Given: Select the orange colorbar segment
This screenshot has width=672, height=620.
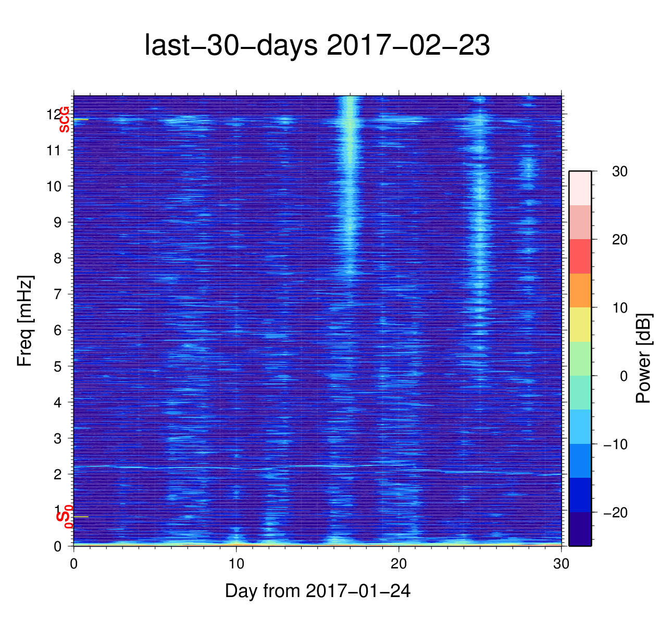Looking at the screenshot, I should click(x=580, y=290).
